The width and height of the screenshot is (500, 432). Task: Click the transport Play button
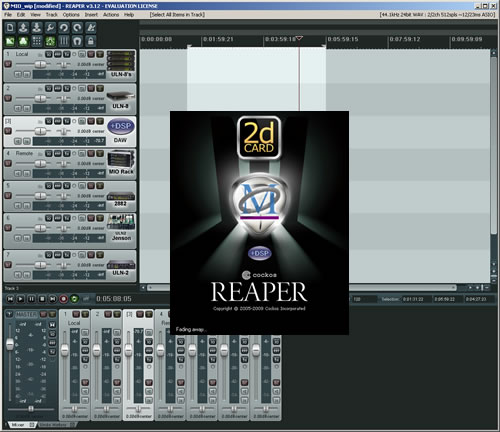(x=21, y=299)
